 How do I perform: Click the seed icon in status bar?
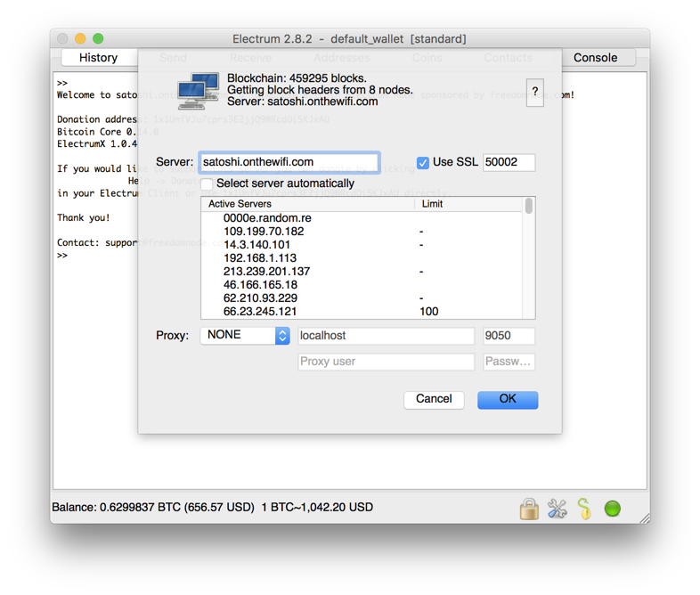584,509
